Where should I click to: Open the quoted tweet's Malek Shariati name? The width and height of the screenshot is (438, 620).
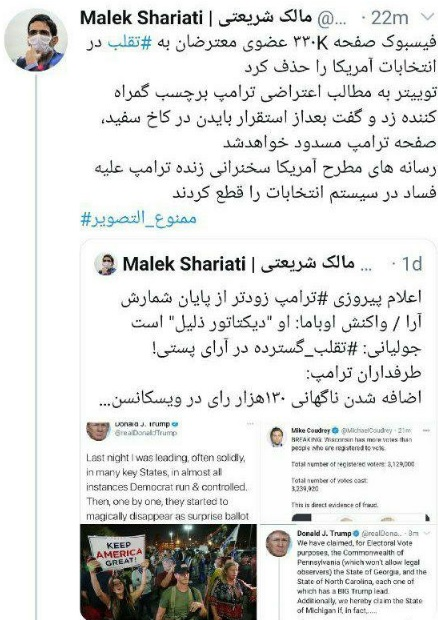(238, 264)
